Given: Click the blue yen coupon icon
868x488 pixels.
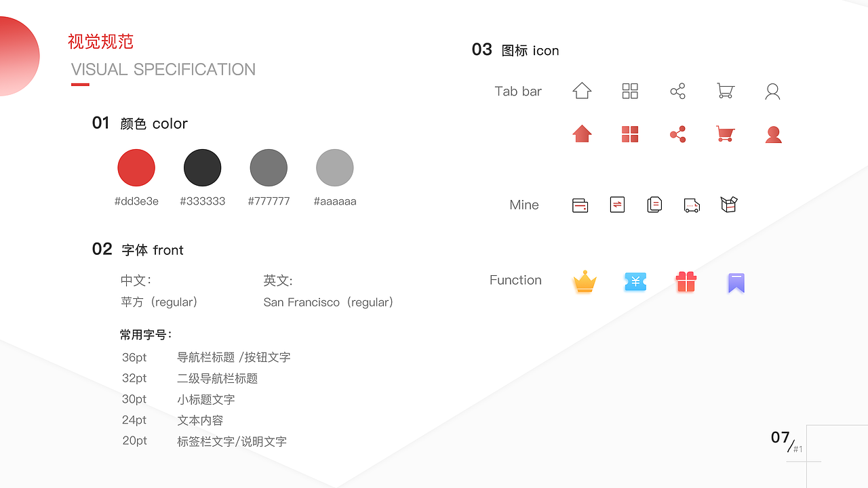Looking at the screenshot, I should [635, 282].
